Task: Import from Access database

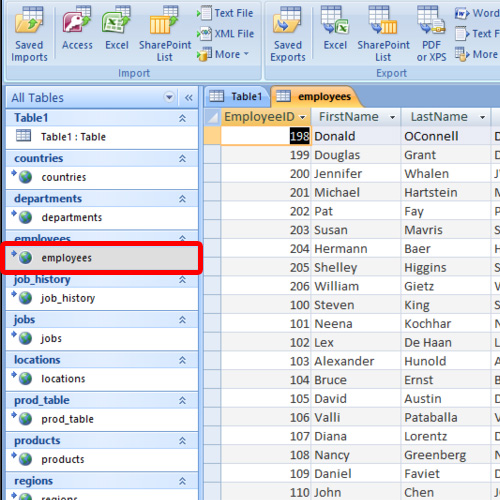Action: pyautogui.click(x=77, y=28)
